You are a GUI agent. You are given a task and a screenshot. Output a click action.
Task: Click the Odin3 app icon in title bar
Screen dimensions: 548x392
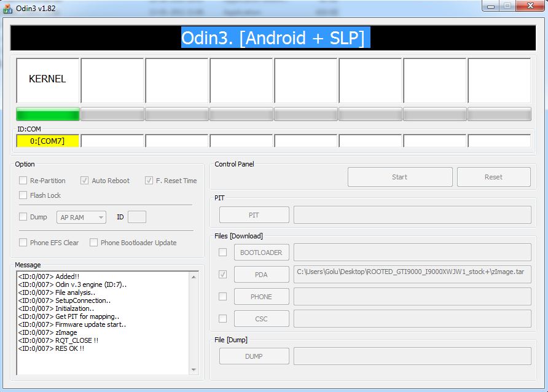(7, 6)
